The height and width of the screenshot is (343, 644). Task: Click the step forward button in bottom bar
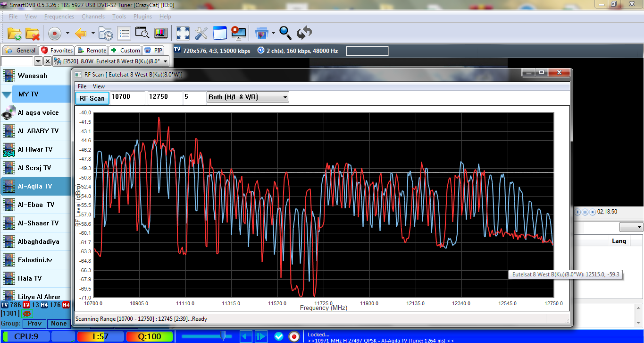point(261,336)
